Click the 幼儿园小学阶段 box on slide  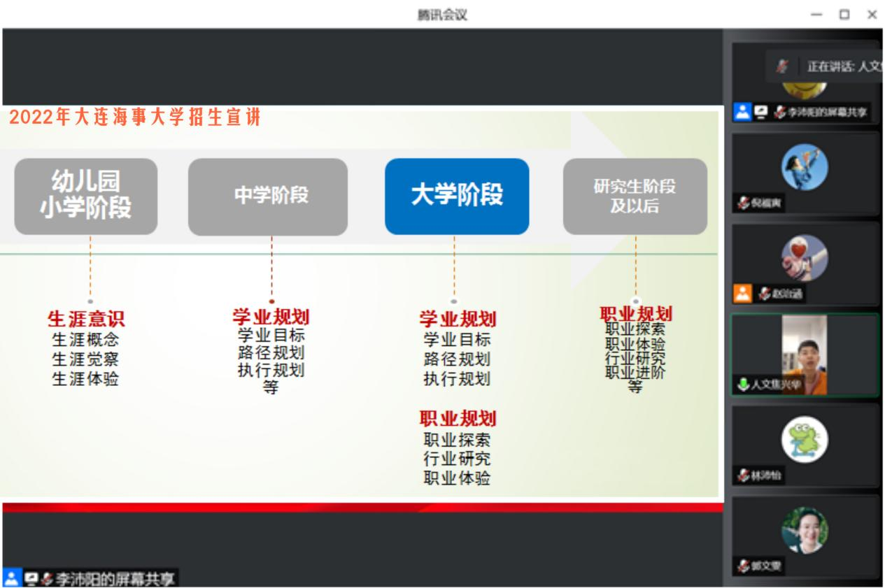click(x=86, y=196)
